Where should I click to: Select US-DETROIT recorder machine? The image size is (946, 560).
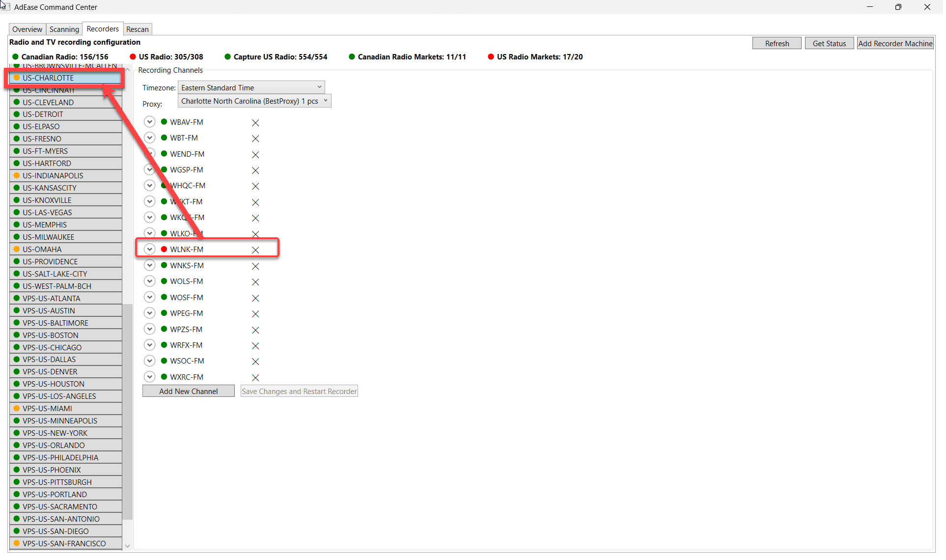pos(66,114)
